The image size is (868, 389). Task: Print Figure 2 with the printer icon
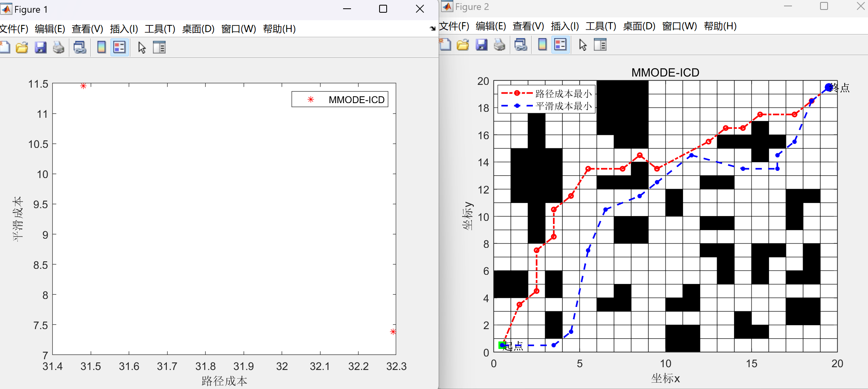coord(500,45)
